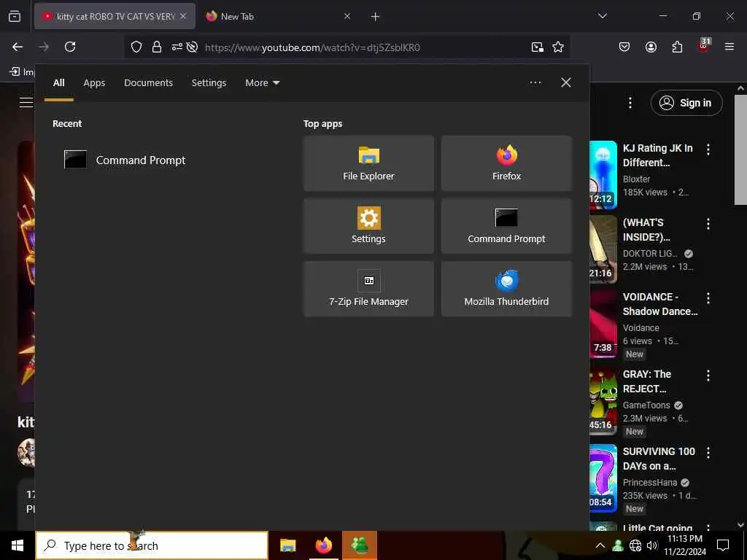Open a new Firefox tab
This screenshot has height=560, width=747.
pos(375,17)
